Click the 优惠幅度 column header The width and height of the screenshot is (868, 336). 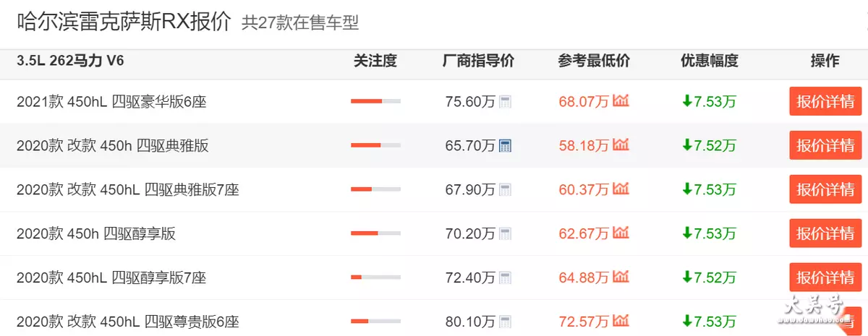(x=709, y=61)
